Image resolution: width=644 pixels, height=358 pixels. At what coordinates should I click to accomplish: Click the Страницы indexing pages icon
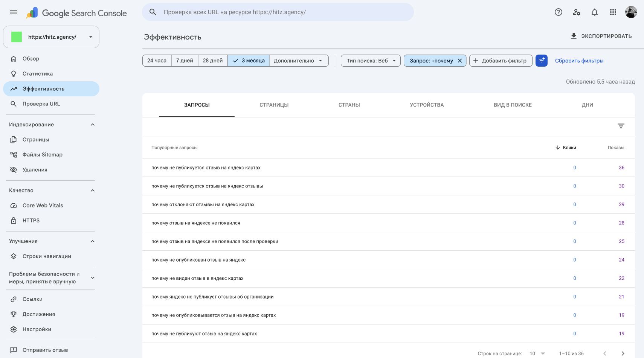(14, 140)
